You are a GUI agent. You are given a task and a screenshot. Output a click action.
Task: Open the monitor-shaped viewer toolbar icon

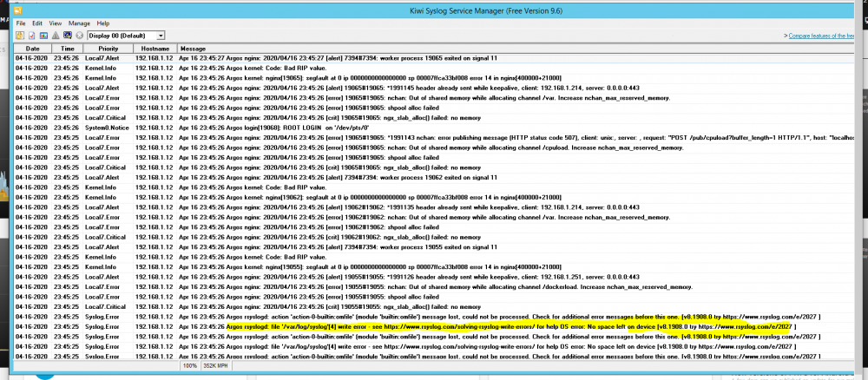click(x=67, y=36)
